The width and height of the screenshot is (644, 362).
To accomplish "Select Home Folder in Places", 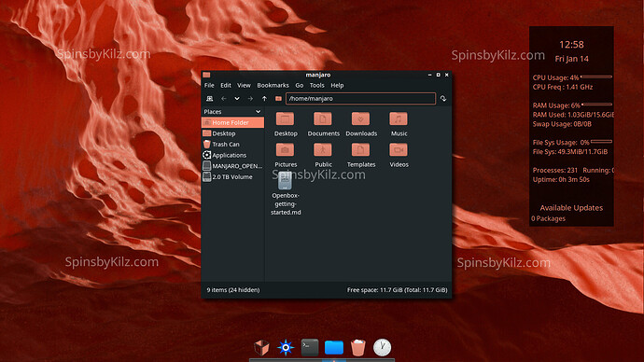I will pyautogui.click(x=232, y=122).
